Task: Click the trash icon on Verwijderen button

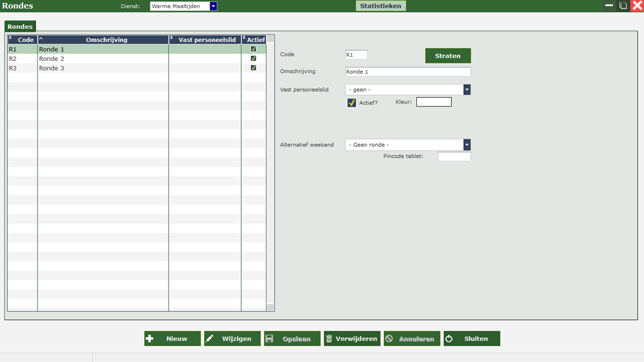Action: (x=329, y=339)
